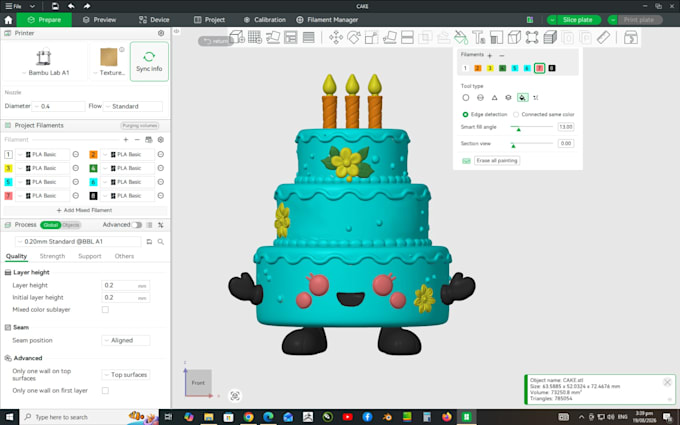Select the Rotate tool in toolbar
The height and width of the screenshot is (425, 680).
coord(354,37)
